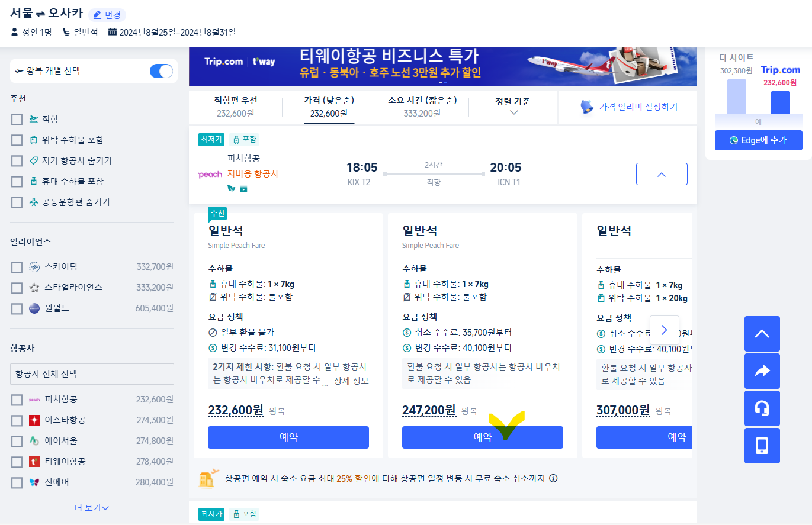Check the 스카이팀 alliance checkbox

coord(17,268)
